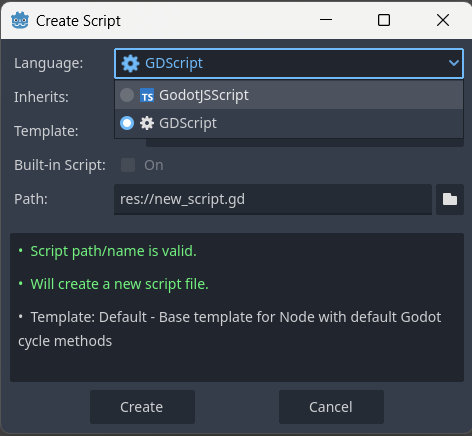Toggle the Built-in Script checkbox
Image resolution: width=472 pixels, height=436 pixels.
(128, 165)
